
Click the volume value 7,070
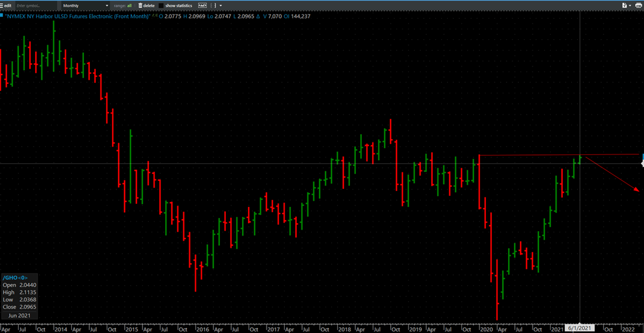(275, 16)
